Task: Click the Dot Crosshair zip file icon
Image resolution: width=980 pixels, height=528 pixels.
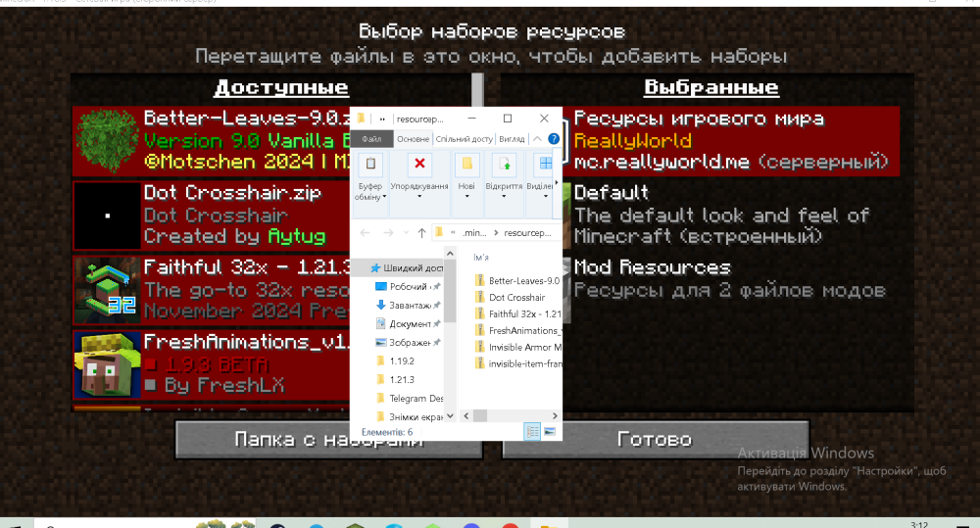Action: 479,298
